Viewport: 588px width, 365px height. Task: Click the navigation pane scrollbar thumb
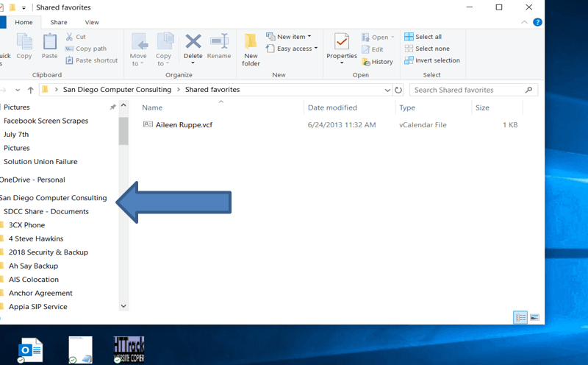(x=123, y=131)
